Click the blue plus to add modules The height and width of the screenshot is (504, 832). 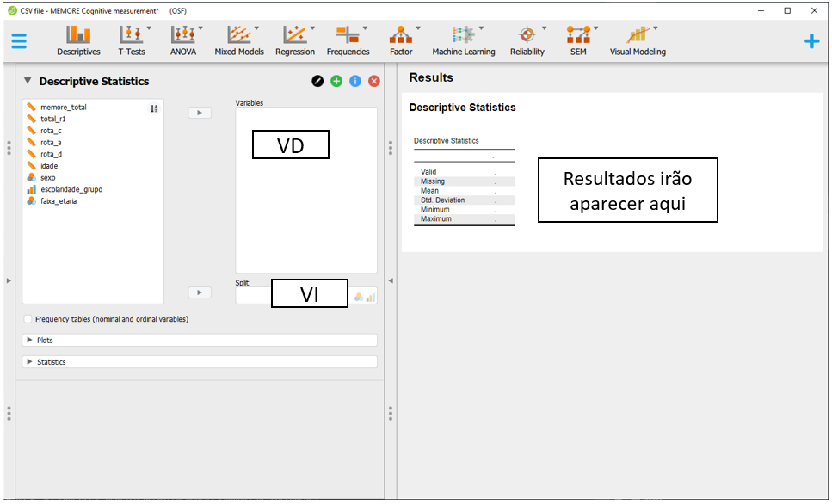810,40
